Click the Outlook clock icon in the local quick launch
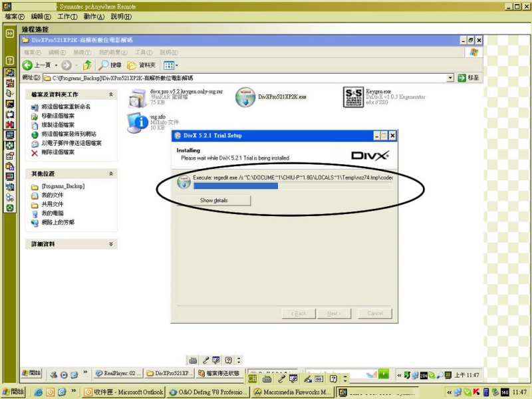Image resolution: width=532 pixels, height=399 pixels. pos(51,392)
